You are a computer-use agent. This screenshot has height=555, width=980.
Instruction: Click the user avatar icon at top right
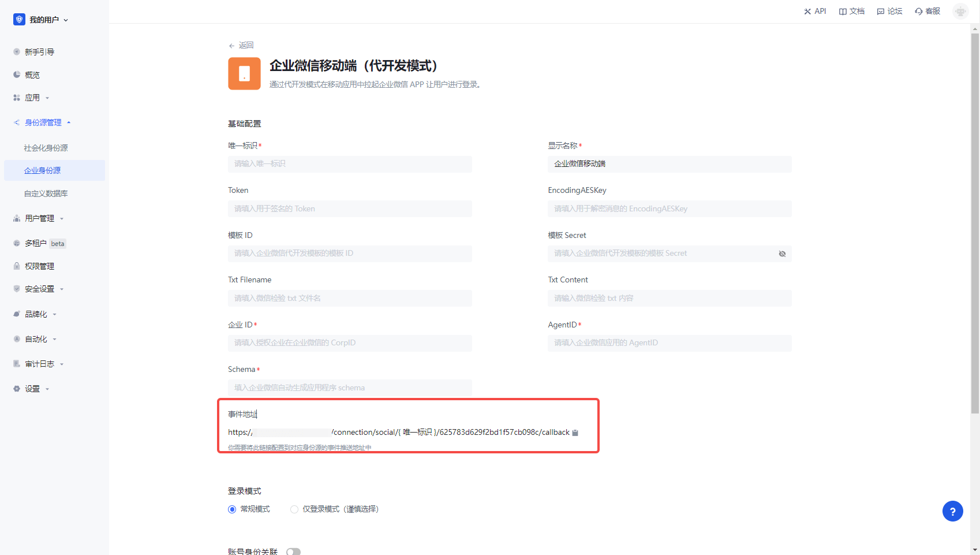point(960,12)
